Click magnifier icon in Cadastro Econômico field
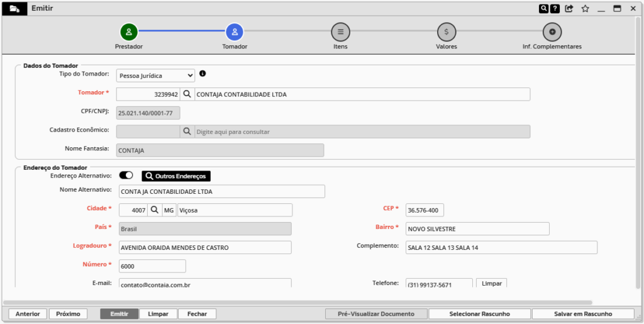This screenshot has width=644, height=324. [187, 131]
